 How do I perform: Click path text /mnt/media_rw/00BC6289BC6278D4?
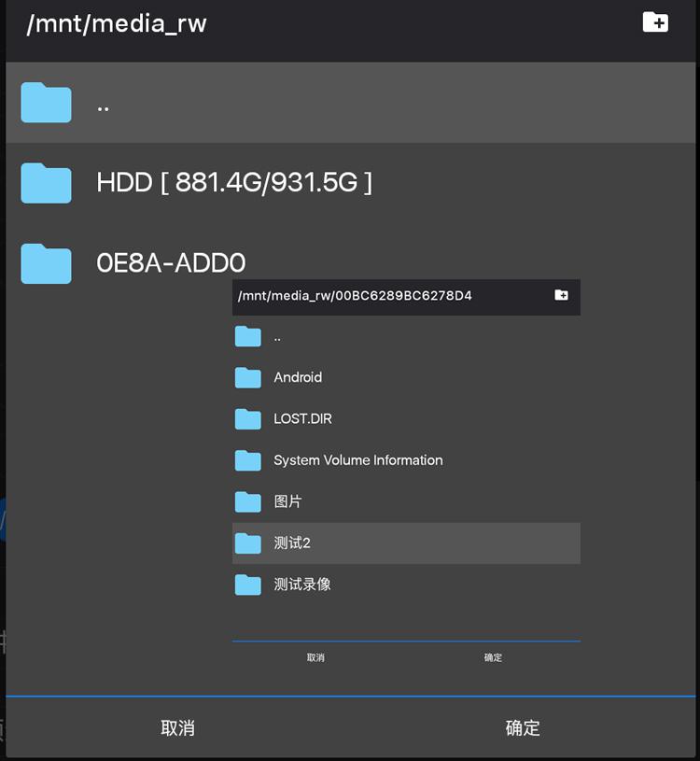355,296
